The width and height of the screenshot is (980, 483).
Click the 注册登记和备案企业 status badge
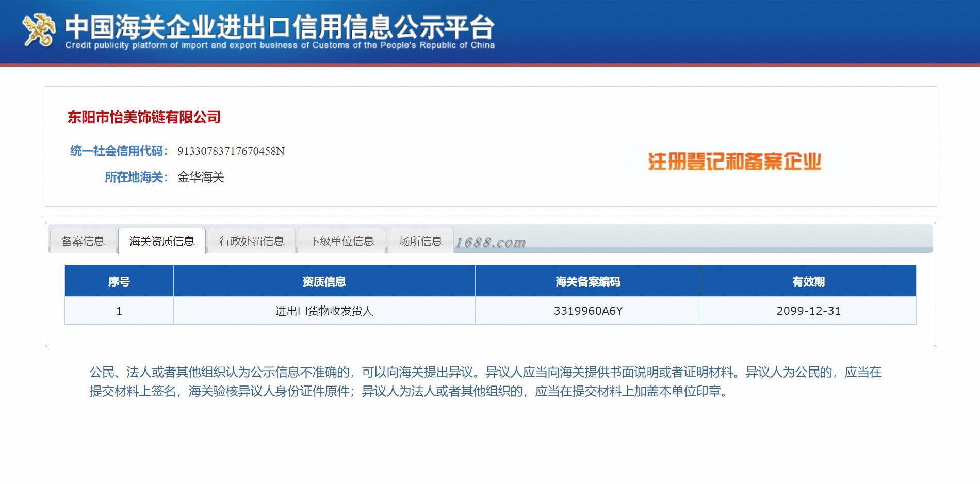coord(734,162)
